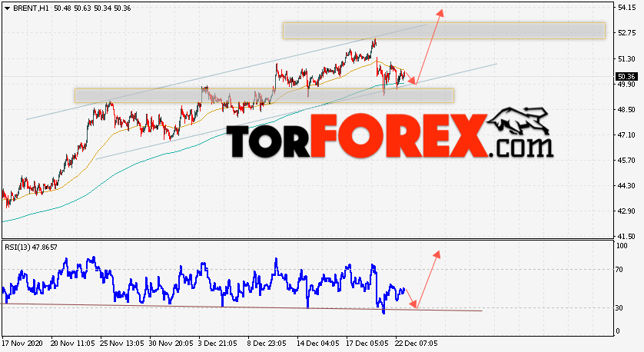Screen dimensions: 644x352
Task: Select price axis label 45.70
Action: point(627,160)
